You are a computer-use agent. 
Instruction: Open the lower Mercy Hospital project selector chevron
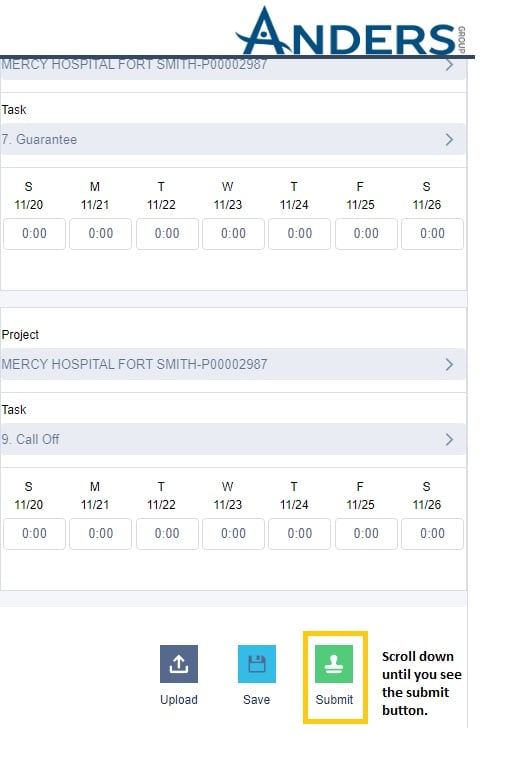pos(449,364)
